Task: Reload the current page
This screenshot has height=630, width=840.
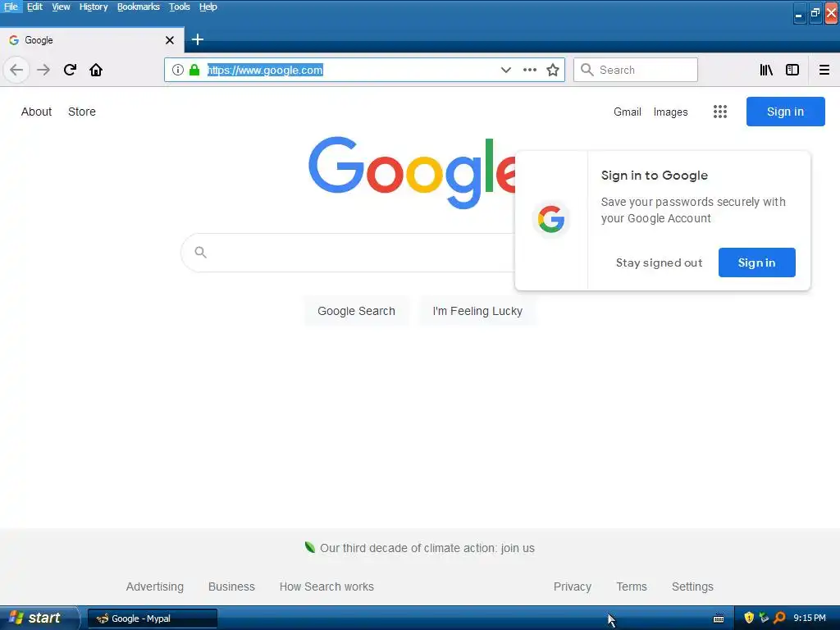Action: 70,71
